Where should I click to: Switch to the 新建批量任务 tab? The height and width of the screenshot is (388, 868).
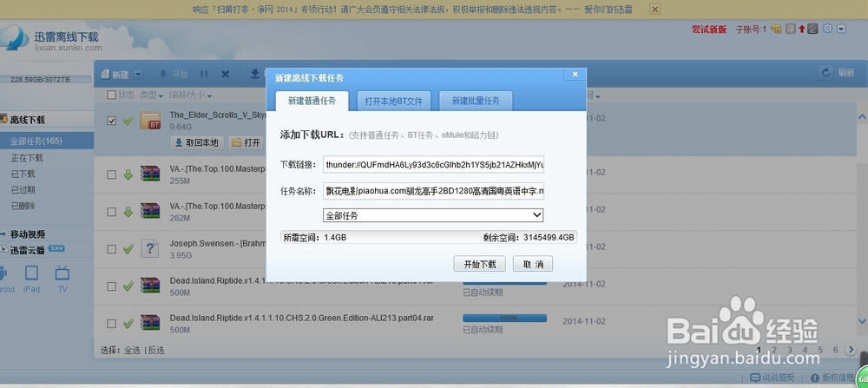(476, 102)
